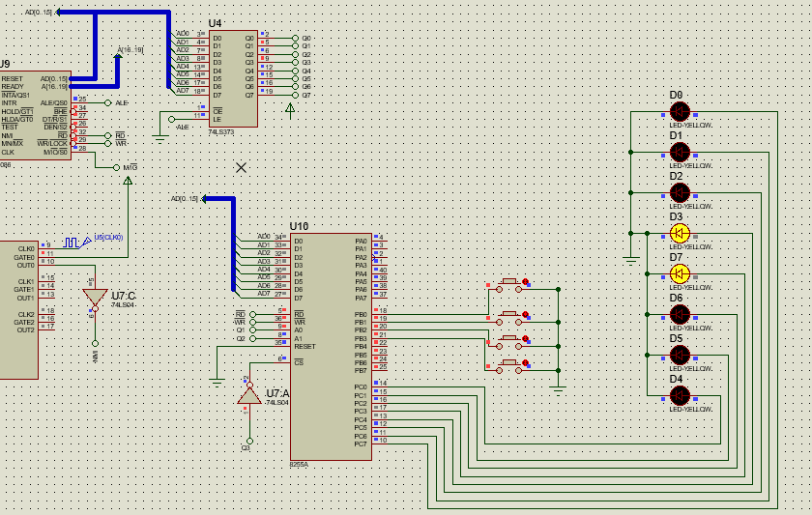Click the thick blue bus line into U10
The image size is (812, 515).
pos(234,243)
